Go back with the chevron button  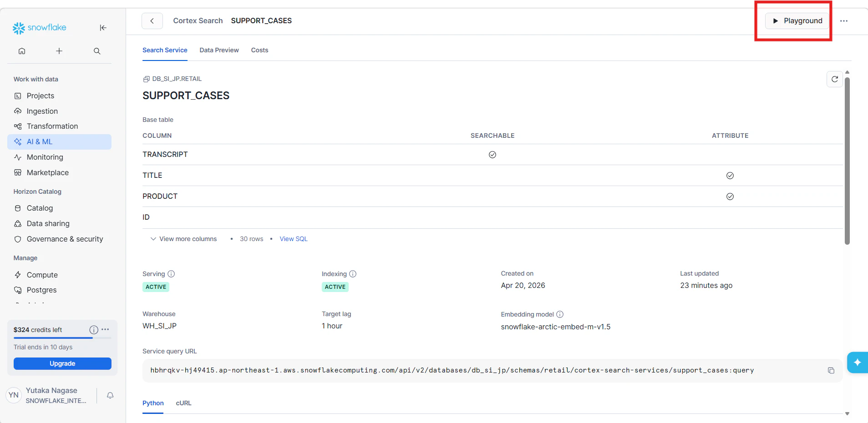[152, 21]
